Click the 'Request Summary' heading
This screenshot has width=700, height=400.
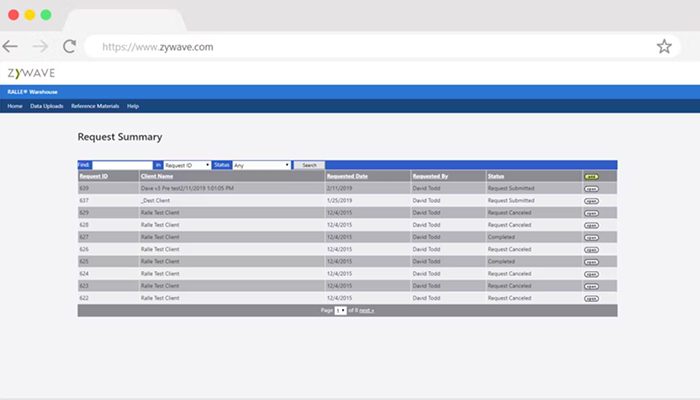[x=120, y=137]
